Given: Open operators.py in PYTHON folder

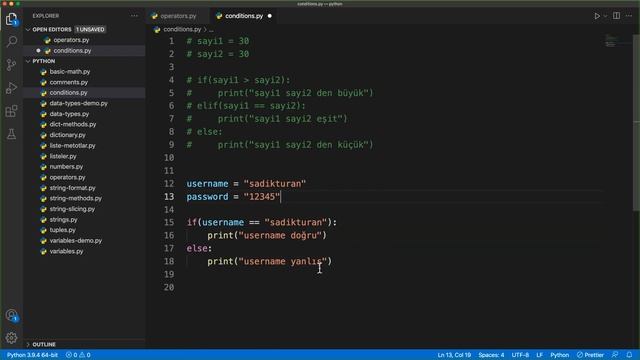Looking at the screenshot, I should [x=67, y=178].
